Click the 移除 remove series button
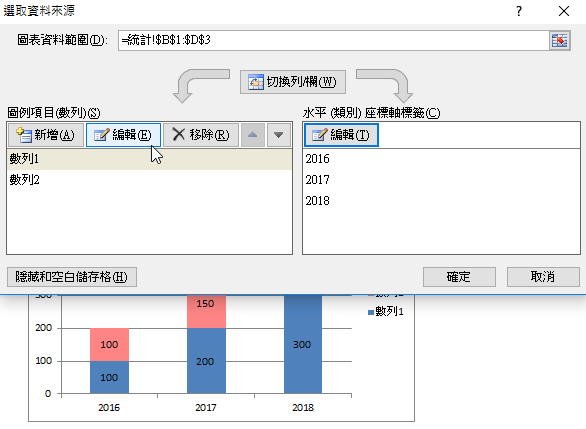The height and width of the screenshot is (429, 586). click(201, 135)
